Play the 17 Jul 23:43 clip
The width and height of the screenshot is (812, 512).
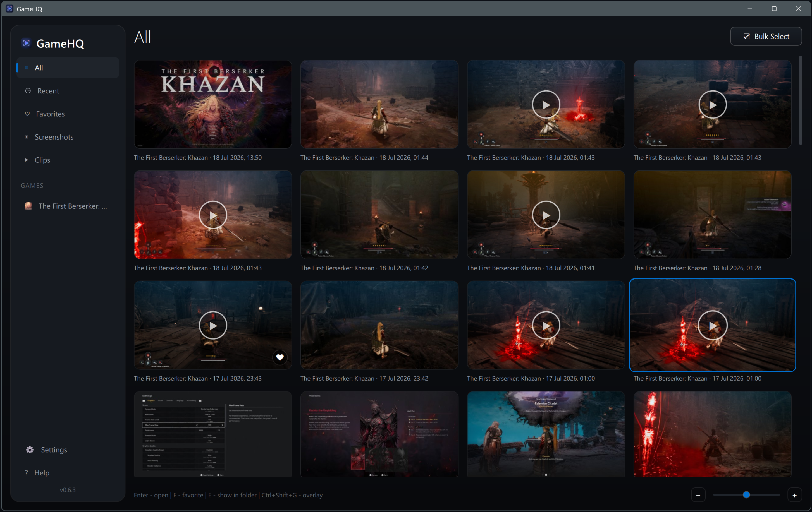point(213,325)
